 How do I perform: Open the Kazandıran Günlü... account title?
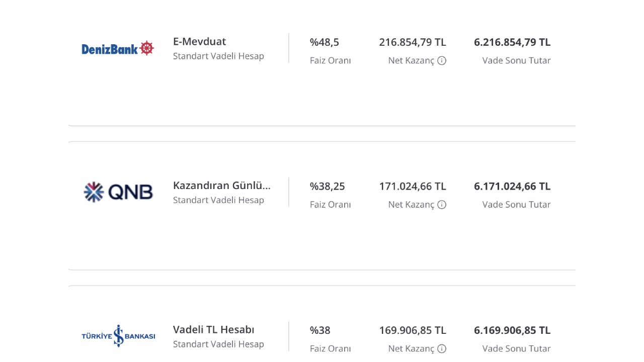click(222, 186)
